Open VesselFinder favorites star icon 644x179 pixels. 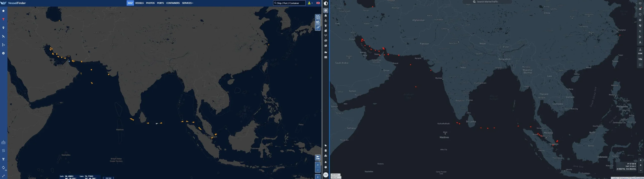tap(4, 11)
